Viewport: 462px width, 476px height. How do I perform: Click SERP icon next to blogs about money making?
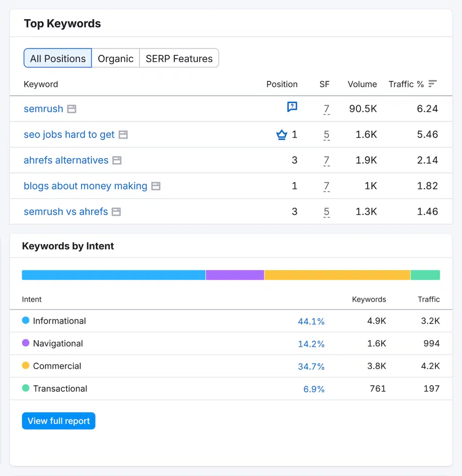tap(156, 186)
